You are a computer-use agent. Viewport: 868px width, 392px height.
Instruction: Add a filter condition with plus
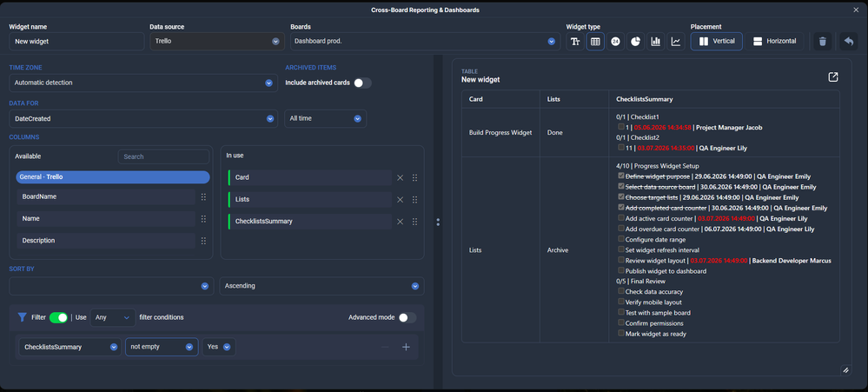click(406, 347)
